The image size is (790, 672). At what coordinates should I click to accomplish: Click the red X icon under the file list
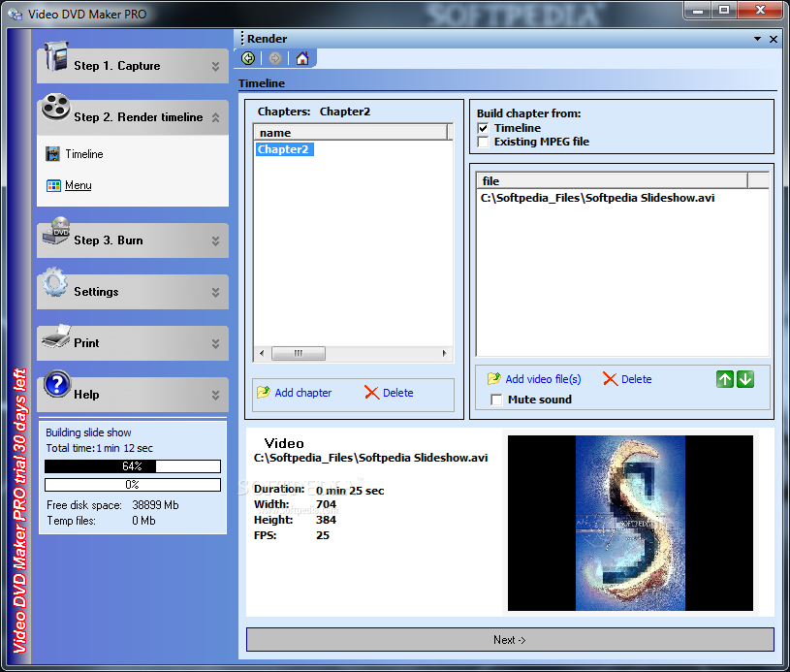coord(610,378)
